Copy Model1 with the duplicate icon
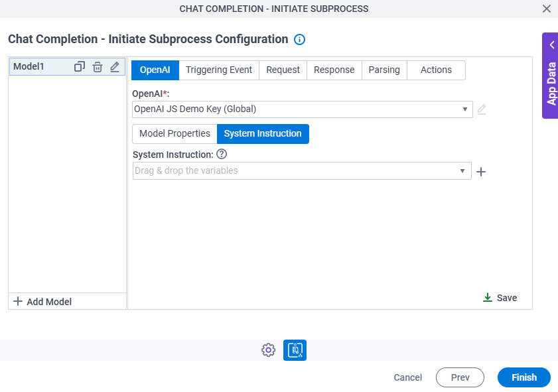This screenshot has width=558, height=392. click(x=80, y=66)
